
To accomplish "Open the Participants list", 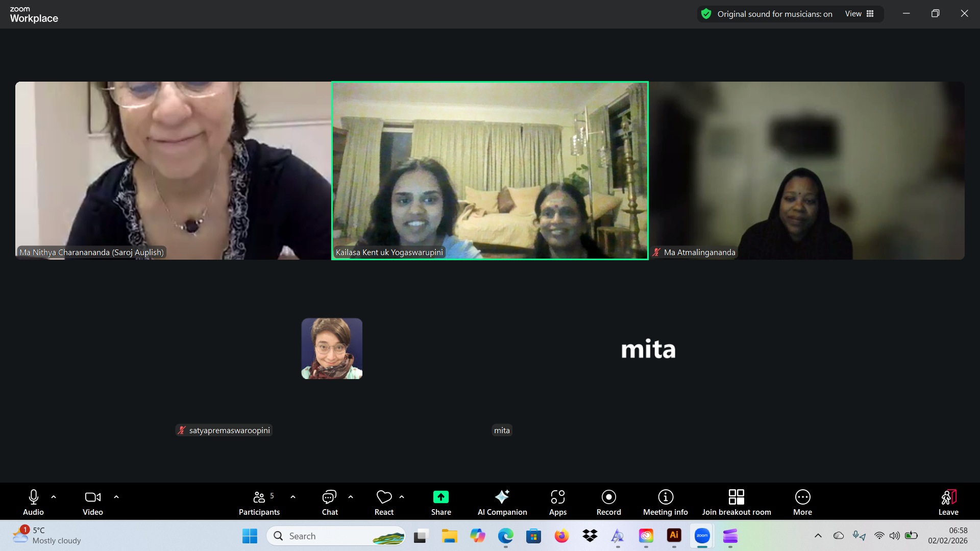I will (x=259, y=497).
